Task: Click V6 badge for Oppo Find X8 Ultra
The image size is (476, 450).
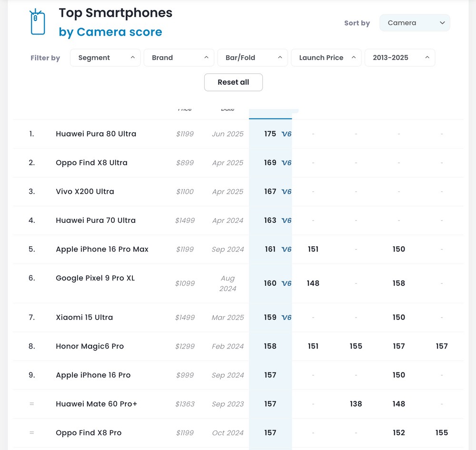Action: [286, 163]
